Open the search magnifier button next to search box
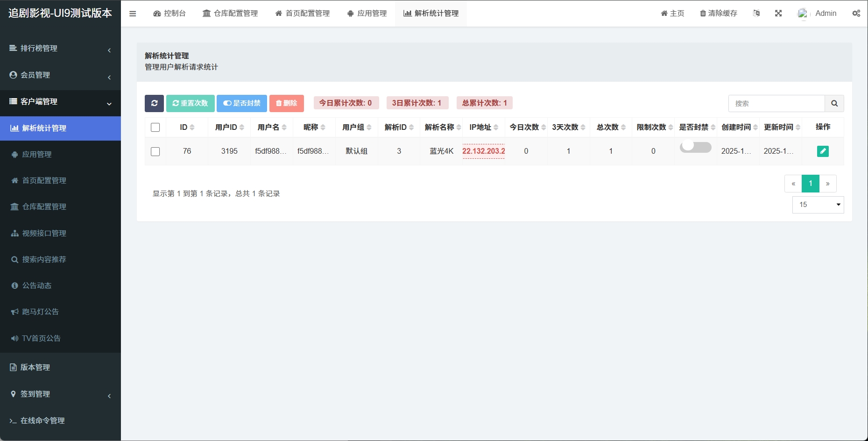This screenshot has width=868, height=441. pyautogui.click(x=834, y=103)
